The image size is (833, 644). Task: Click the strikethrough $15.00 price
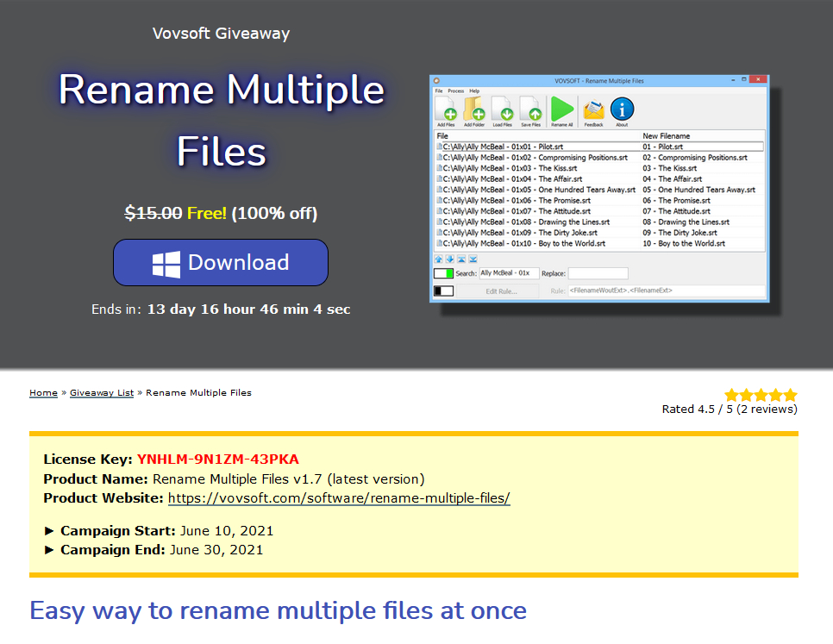(153, 214)
